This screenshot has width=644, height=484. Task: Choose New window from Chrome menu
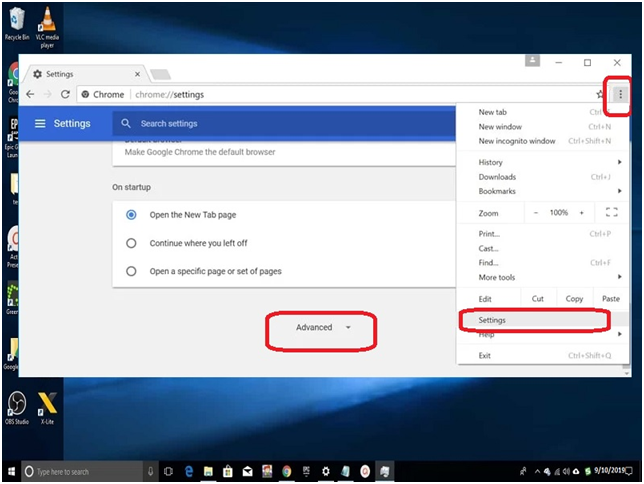[x=543, y=127]
